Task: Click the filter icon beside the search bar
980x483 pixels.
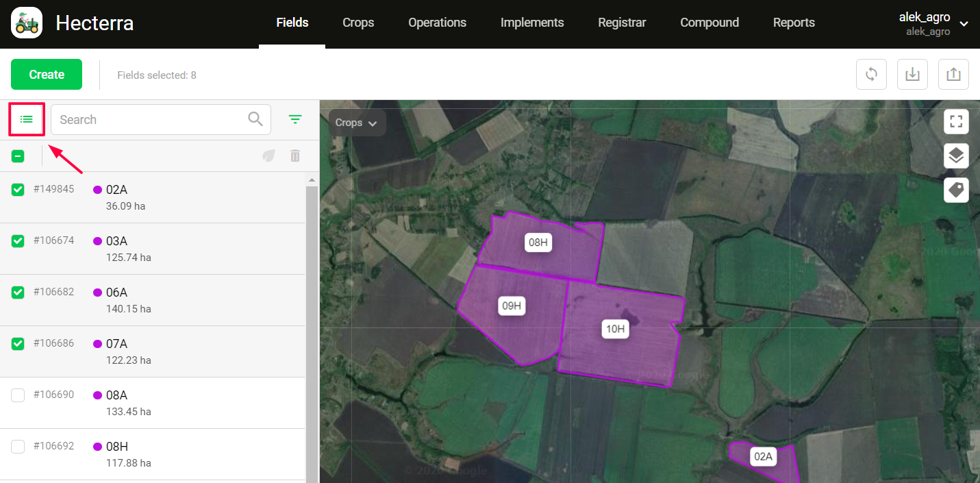Action: (x=295, y=119)
